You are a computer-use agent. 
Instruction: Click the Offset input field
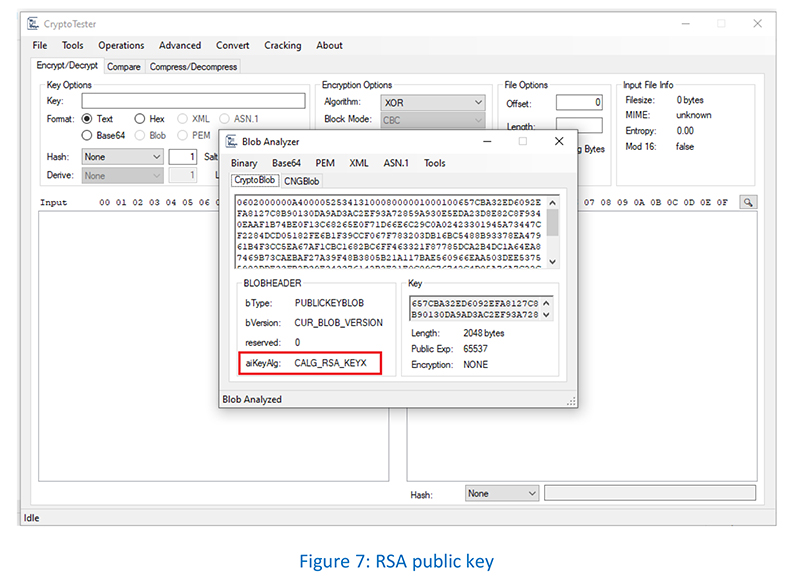point(579,102)
